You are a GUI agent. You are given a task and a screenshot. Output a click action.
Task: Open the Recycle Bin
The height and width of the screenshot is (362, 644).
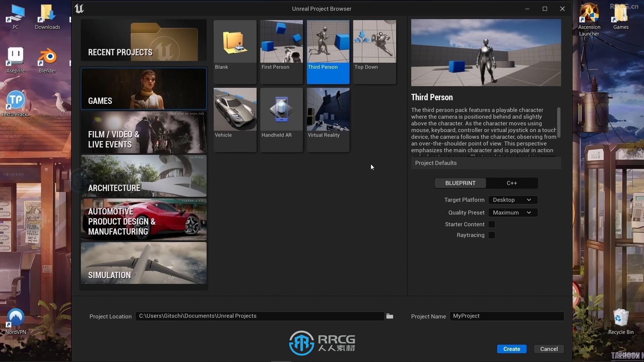click(621, 321)
